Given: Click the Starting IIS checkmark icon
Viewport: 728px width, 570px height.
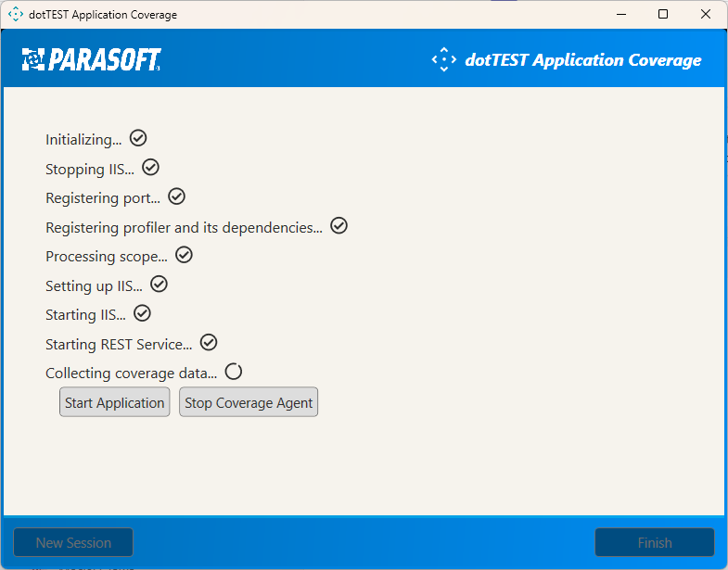Looking at the screenshot, I should point(142,314).
